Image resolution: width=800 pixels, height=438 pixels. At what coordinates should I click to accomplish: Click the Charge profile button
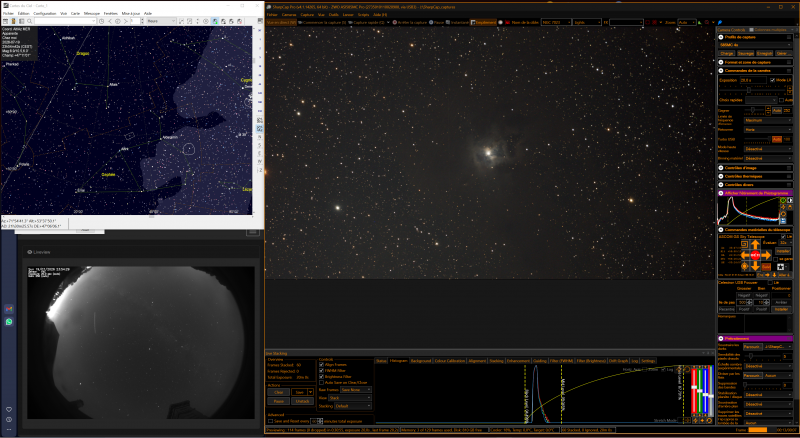[727, 53]
